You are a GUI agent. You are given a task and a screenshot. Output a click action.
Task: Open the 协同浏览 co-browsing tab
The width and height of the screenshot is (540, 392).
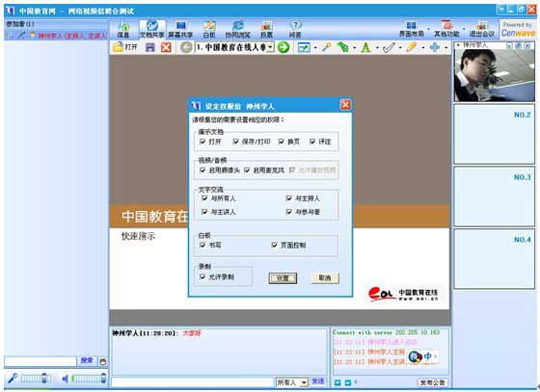(237, 29)
